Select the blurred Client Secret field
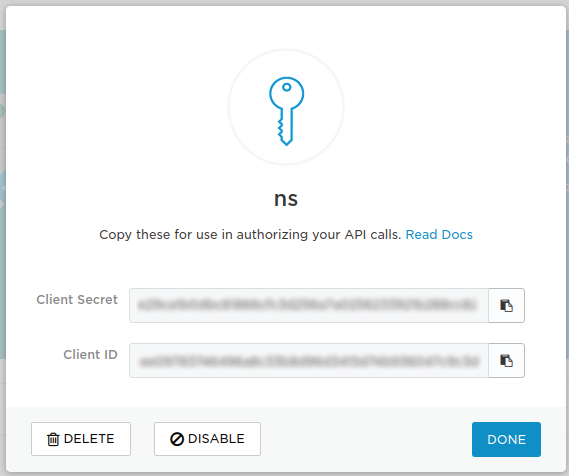Image resolution: width=569 pixels, height=476 pixels. click(309, 305)
